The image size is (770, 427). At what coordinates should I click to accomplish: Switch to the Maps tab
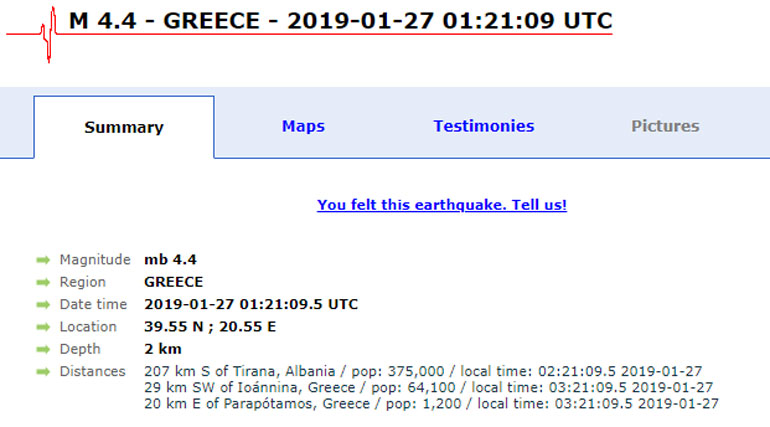click(303, 126)
